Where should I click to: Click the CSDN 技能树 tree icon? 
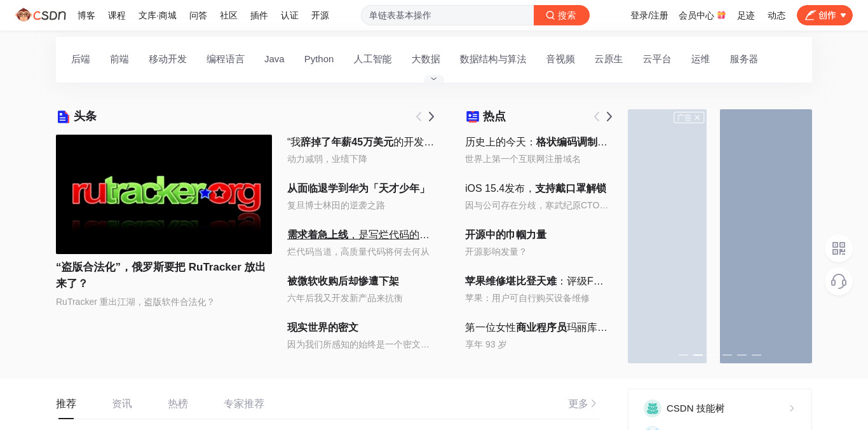point(653,408)
